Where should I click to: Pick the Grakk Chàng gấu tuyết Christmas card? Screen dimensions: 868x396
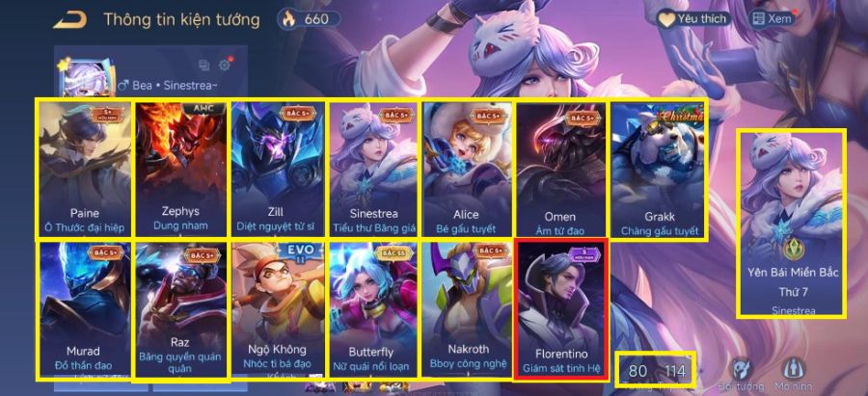(x=659, y=170)
